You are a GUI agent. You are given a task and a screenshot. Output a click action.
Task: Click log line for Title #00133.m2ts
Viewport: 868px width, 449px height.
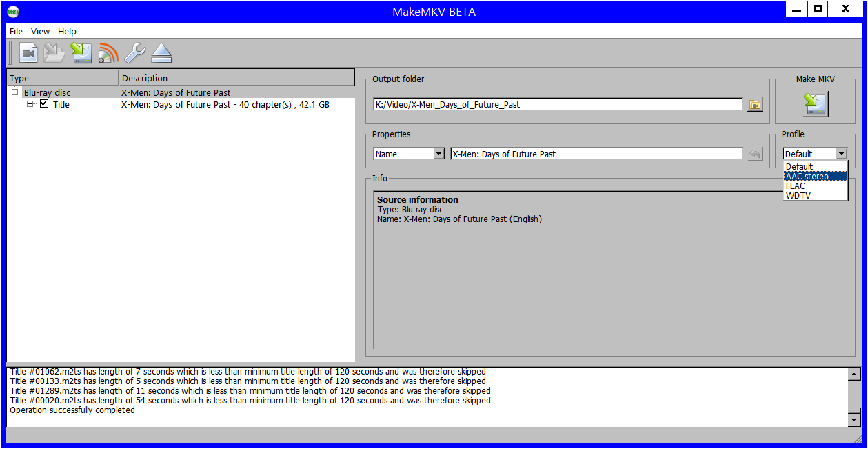coord(248,381)
